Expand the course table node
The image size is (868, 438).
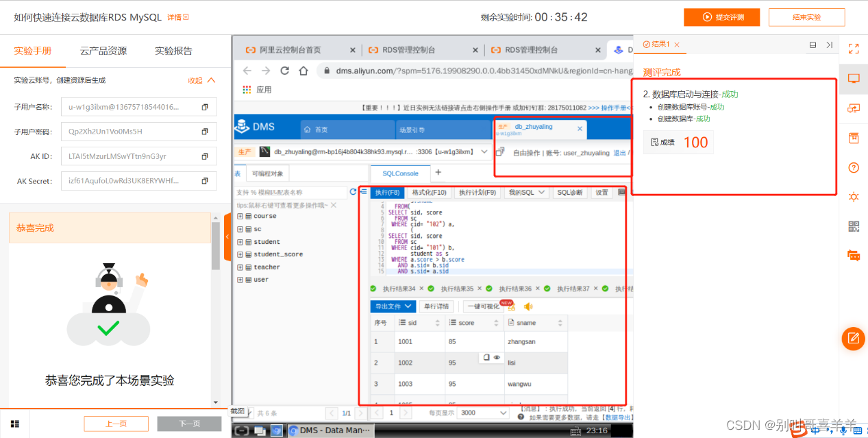point(240,216)
